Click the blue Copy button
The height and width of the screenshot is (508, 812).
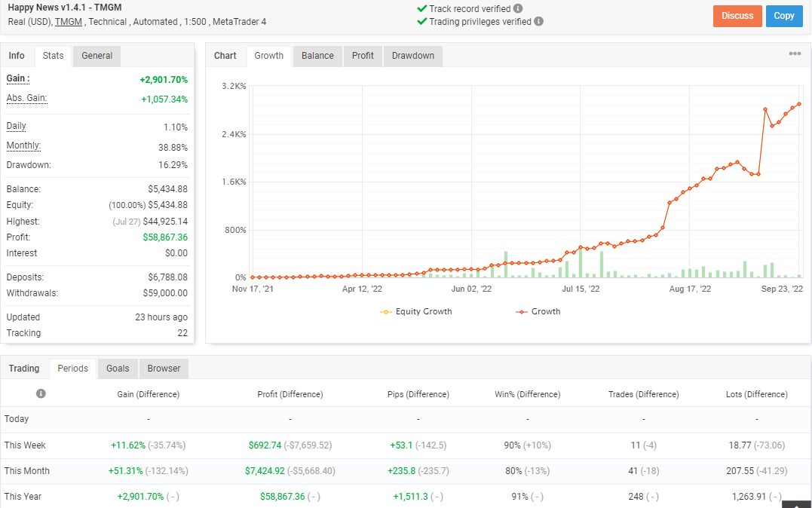pyautogui.click(x=784, y=16)
